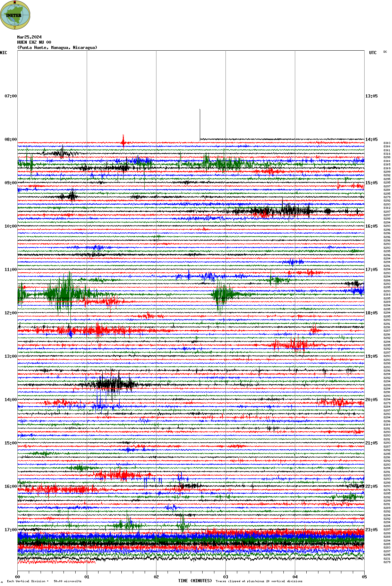
Task: Click the Mar25,2024 date label
Action: point(29,37)
